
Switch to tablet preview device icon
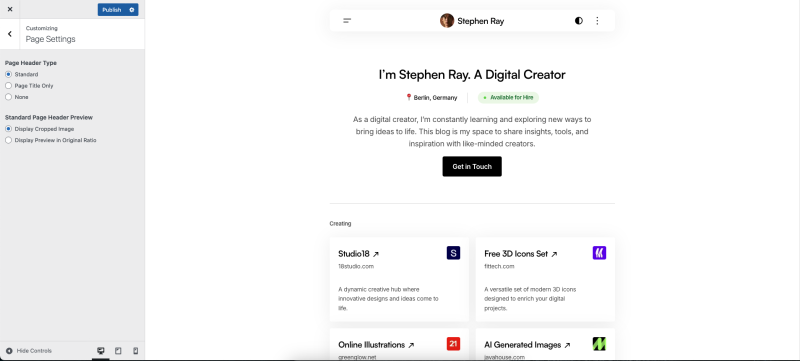pyautogui.click(x=118, y=351)
